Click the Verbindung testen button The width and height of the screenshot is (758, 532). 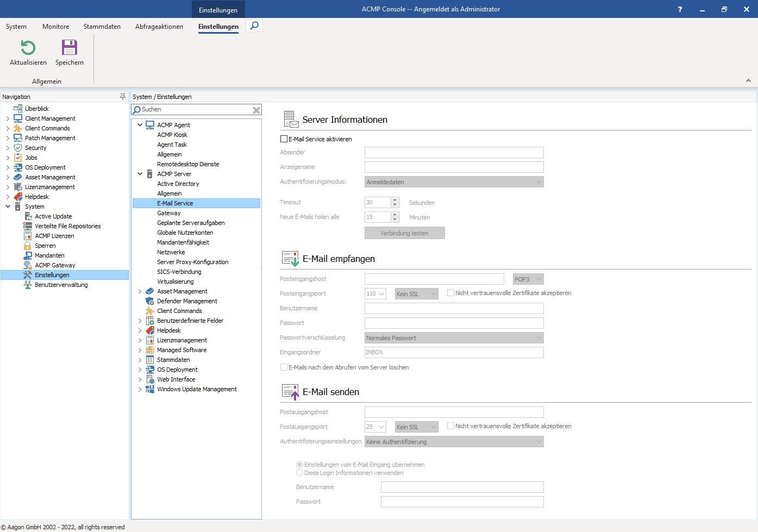(x=405, y=233)
